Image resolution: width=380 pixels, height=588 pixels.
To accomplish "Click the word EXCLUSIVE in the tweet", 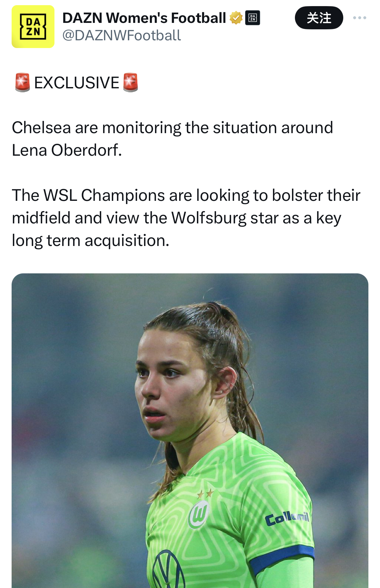I will pyautogui.click(x=77, y=83).
